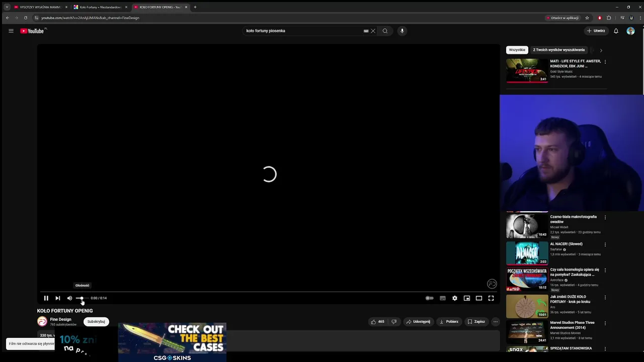Viewport: 644px width, 362px height.
Task: Open the on-screen keyboard in search box
Action: pos(366,31)
